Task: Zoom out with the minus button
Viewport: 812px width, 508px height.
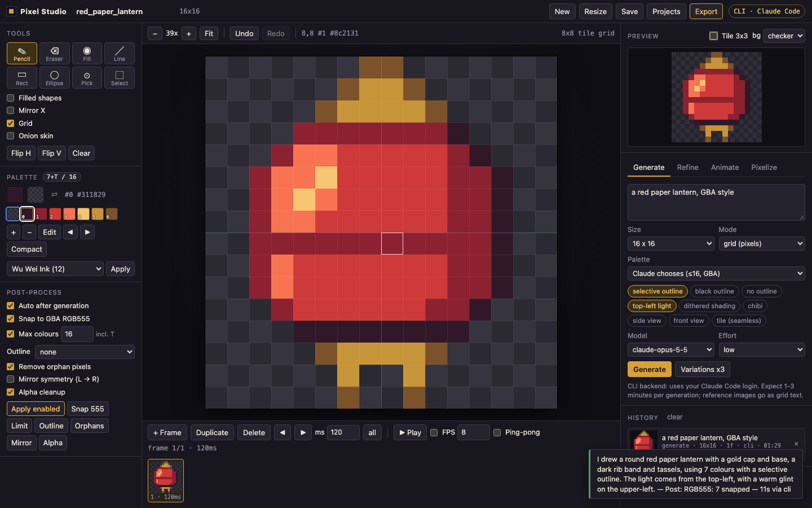Action: point(155,34)
